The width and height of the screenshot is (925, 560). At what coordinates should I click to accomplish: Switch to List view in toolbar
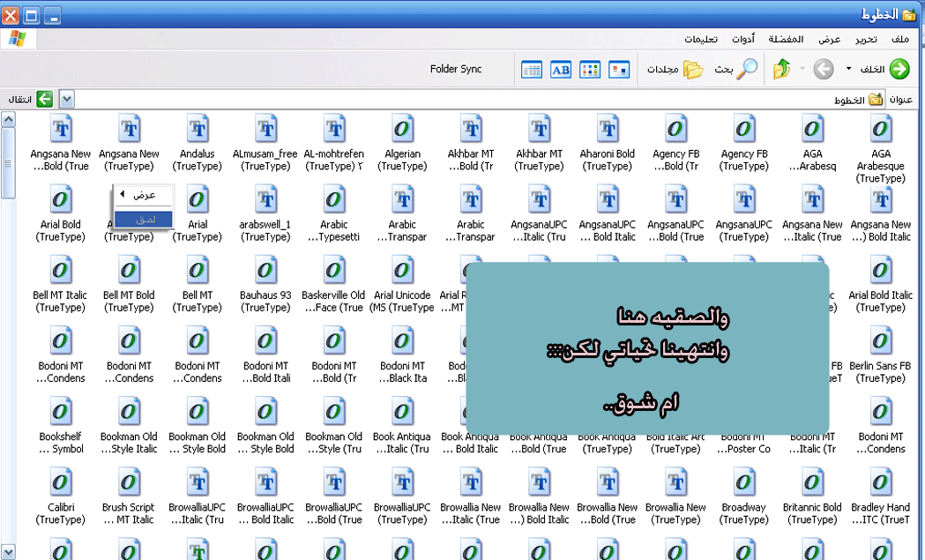[x=590, y=70]
